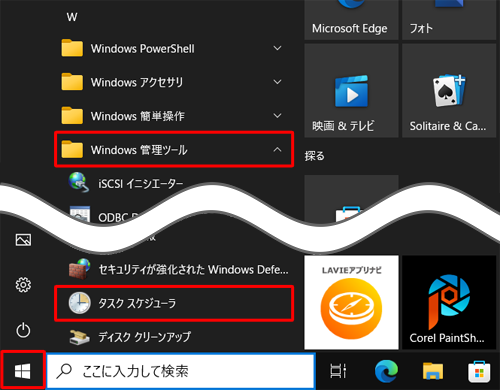
Task: Open タスク スケジューラ
Action: (174, 303)
